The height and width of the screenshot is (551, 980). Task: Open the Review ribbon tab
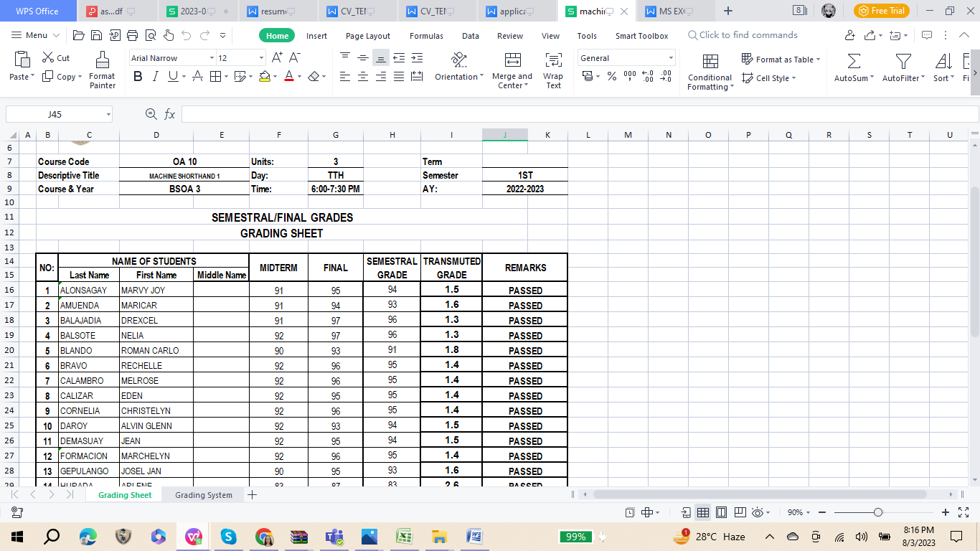coord(510,36)
